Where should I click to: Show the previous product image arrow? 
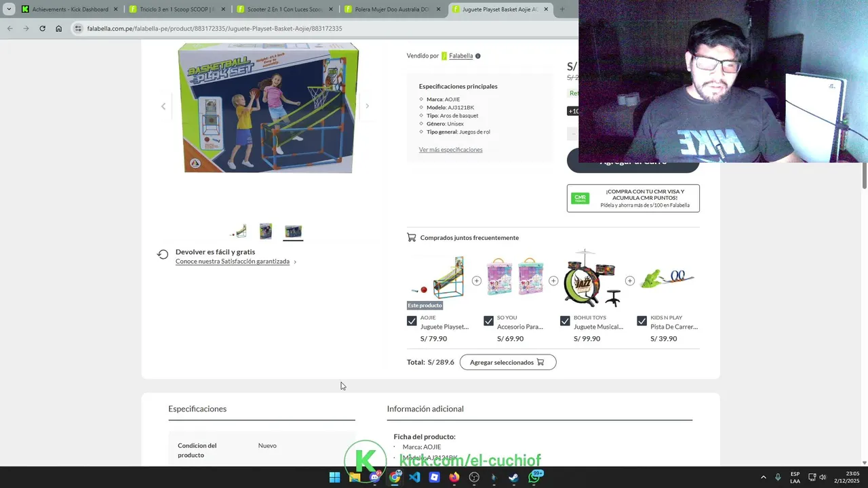click(163, 106)
